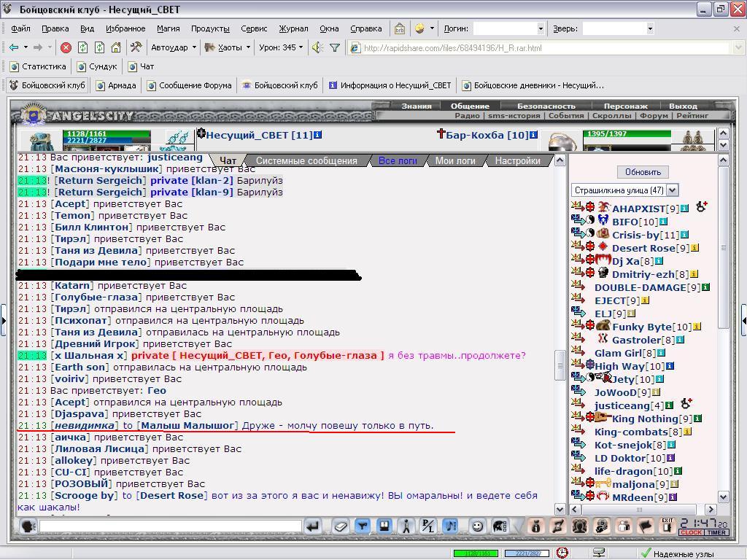Click the back navigation arrow

[14, 47]
